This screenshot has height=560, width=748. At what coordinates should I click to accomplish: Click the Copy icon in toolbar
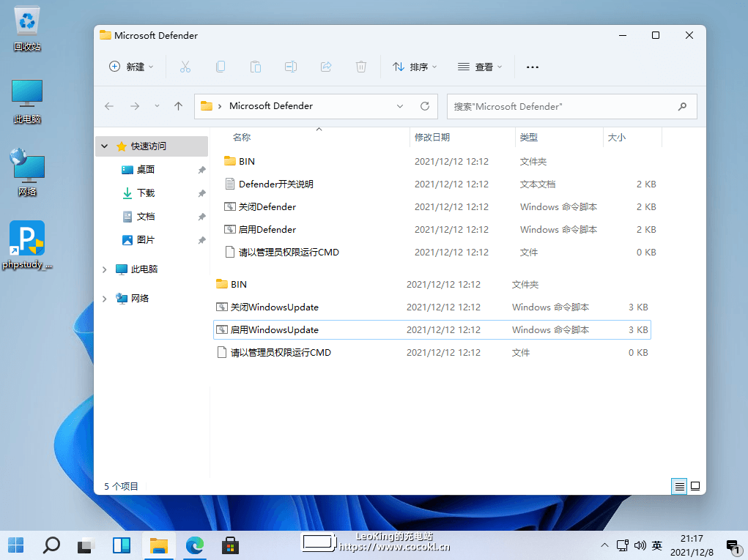pyautogui.click(x=221, y=67)
